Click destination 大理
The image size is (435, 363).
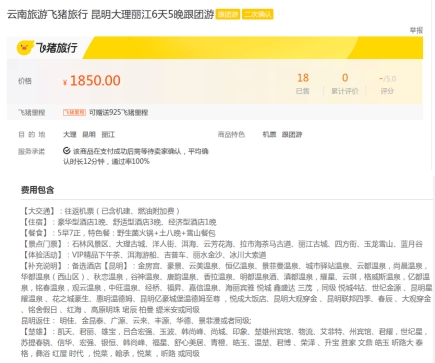(x=70, y=135)
